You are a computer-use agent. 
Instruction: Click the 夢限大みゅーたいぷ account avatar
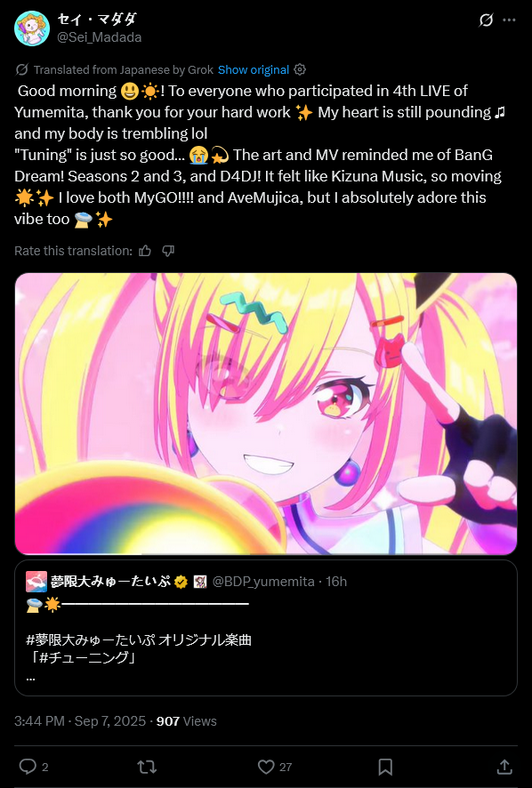tap(36, 582)
